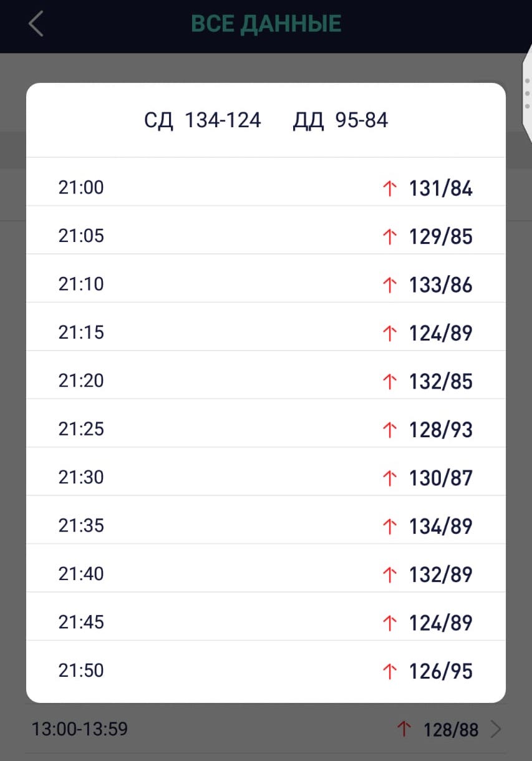Viewport: 532px width, 761px height.
Task: Click the red arrow next to 129/85
Action: [389, 236]
